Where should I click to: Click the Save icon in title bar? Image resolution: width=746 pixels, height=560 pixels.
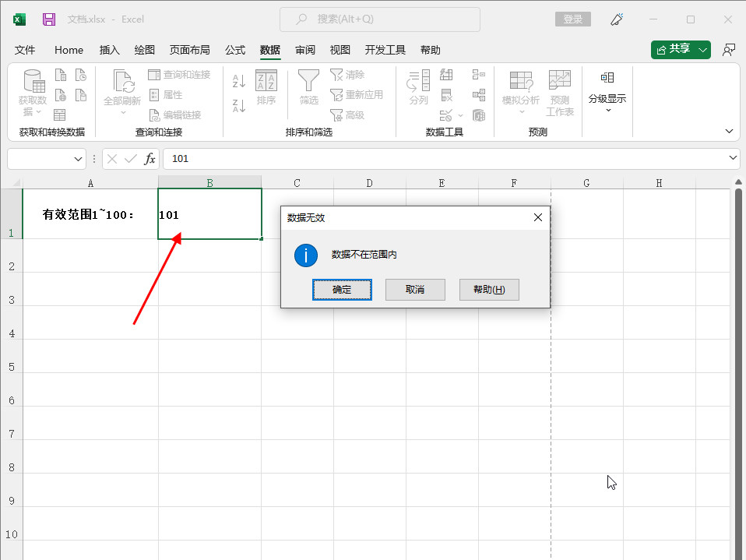tap(49, 19)
